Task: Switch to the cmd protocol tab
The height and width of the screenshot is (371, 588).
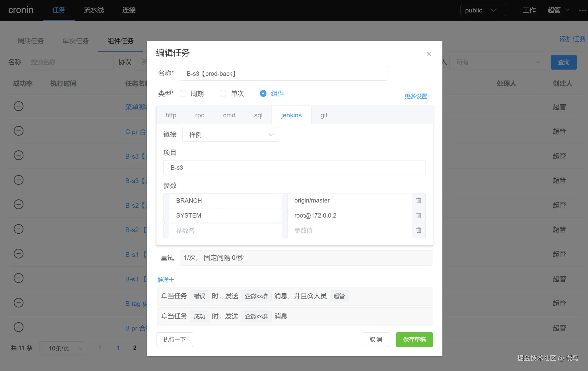Action: tap(229, 115)
